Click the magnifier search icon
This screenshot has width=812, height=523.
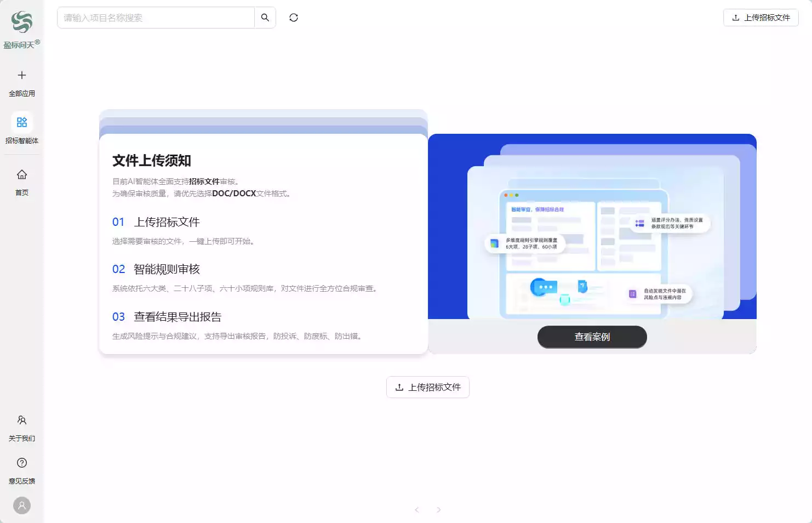(x=265, y=18)
